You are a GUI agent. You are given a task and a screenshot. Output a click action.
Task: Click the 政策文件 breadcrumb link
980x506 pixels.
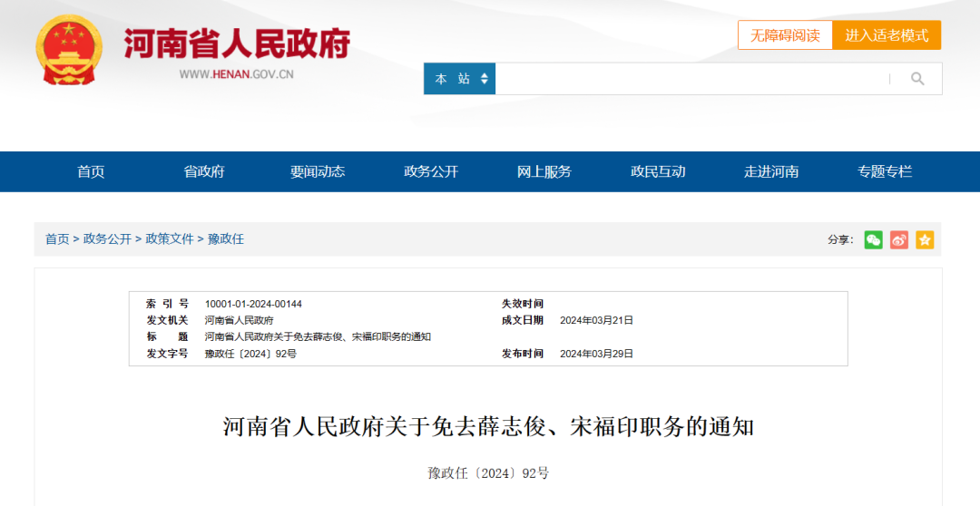click(170, 239)
